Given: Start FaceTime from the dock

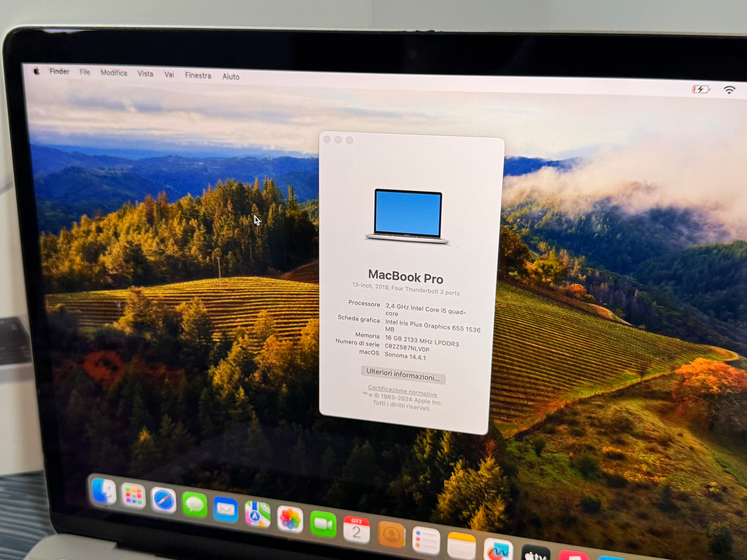Looking at the screenshot, I should [x=323, y=524].
